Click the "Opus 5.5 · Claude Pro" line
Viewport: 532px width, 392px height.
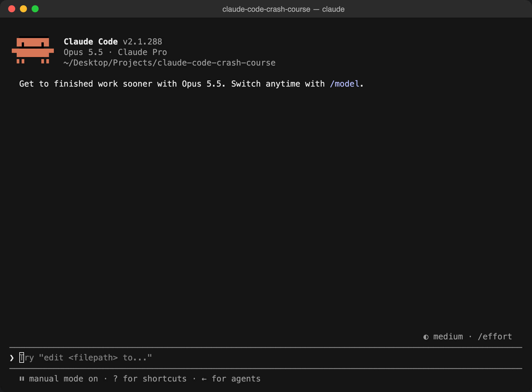(115, 52)
